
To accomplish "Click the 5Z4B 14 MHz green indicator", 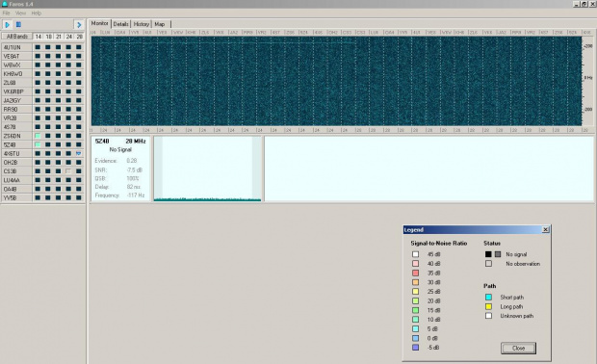I will tap(38, 144).
